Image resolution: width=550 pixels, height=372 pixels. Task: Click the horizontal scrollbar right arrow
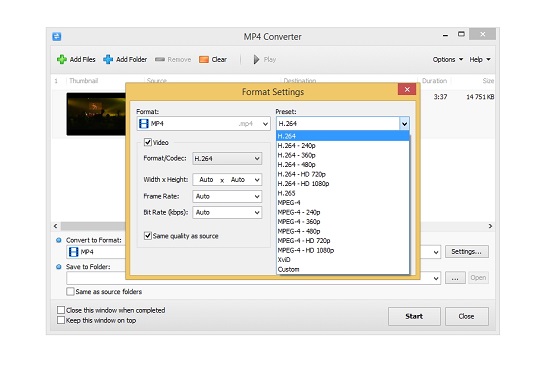pyautogui.click(x=490, y=226)
